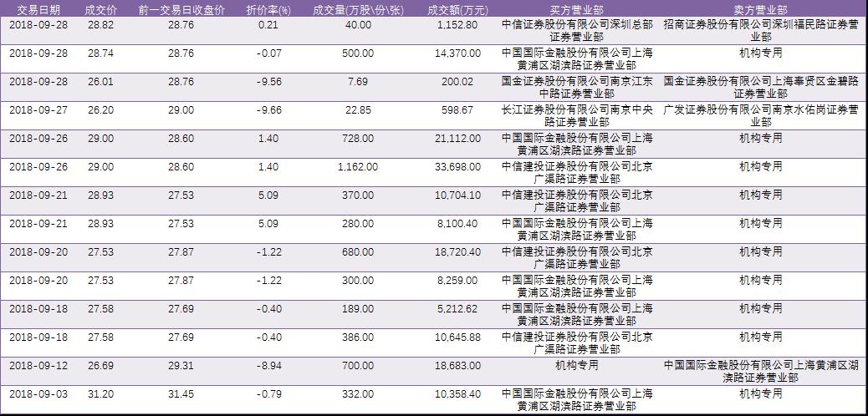Click the 前一交易日收盘价 column header
The width and height of the screenshot is (868, 416).
coord(181,10)
